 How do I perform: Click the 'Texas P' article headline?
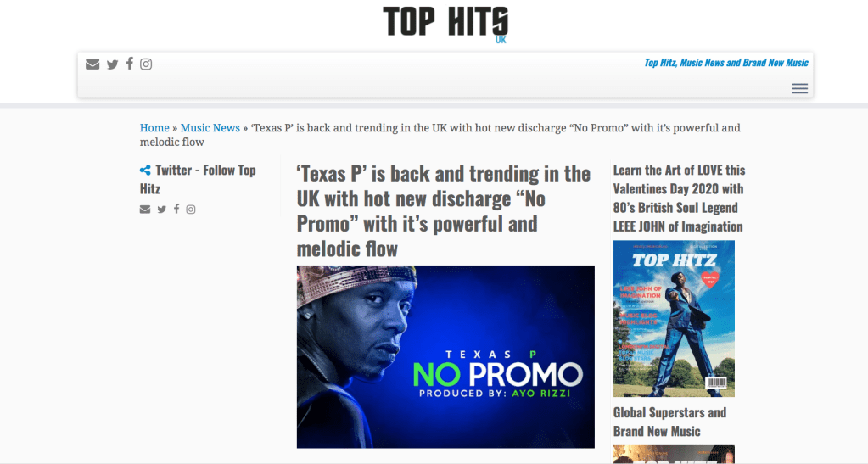[x=444, y=211]
